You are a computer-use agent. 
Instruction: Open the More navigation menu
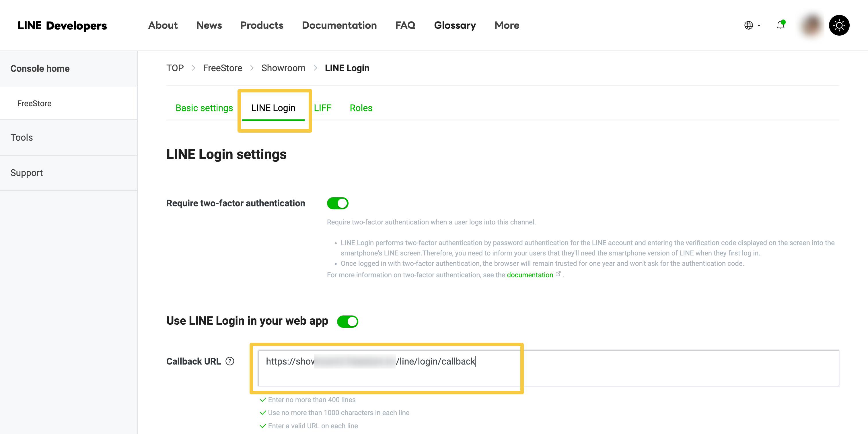coord(507,25)
